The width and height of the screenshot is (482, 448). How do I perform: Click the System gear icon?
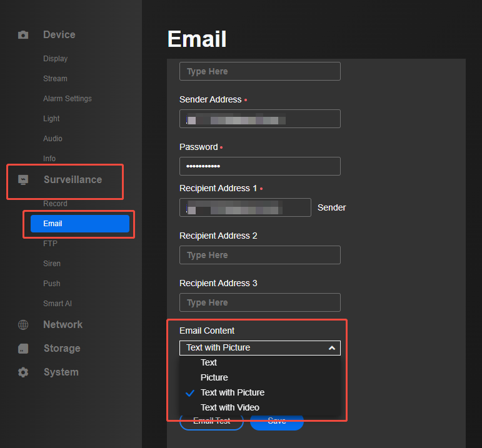[23, 372]
